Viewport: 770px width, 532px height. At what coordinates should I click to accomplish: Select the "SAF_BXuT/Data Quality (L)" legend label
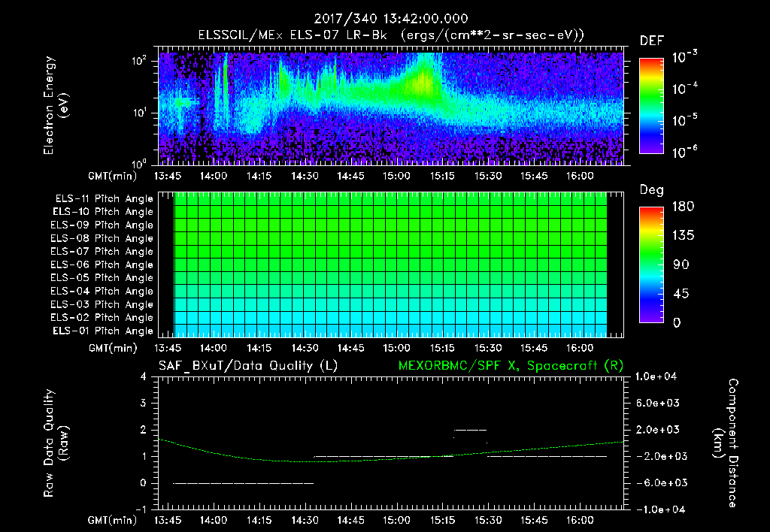(x=248, y=366)
